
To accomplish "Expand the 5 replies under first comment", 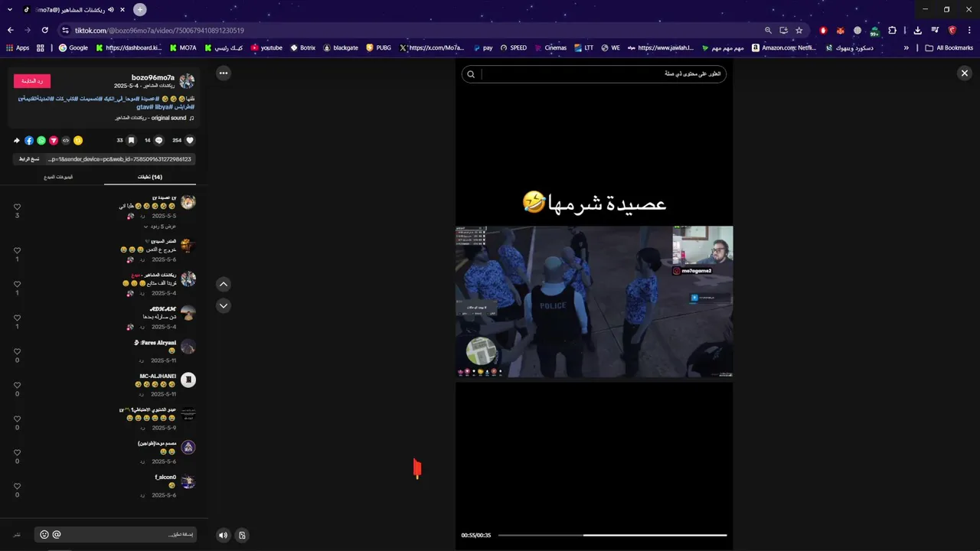I will tap(159, 227).
